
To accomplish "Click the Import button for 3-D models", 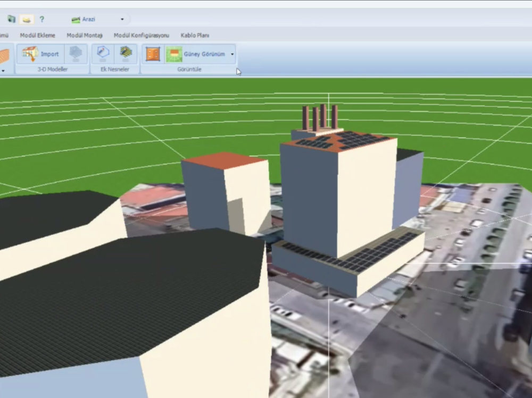I will coord(43,54).
